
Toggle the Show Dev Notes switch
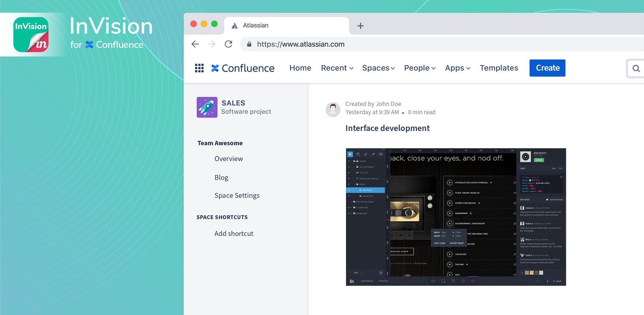pos(547,199)
